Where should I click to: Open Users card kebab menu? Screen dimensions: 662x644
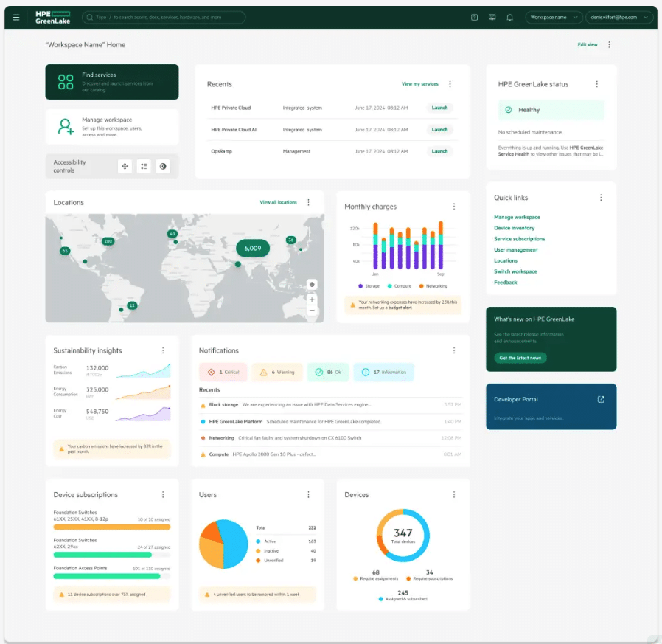[x=308, y=494]
